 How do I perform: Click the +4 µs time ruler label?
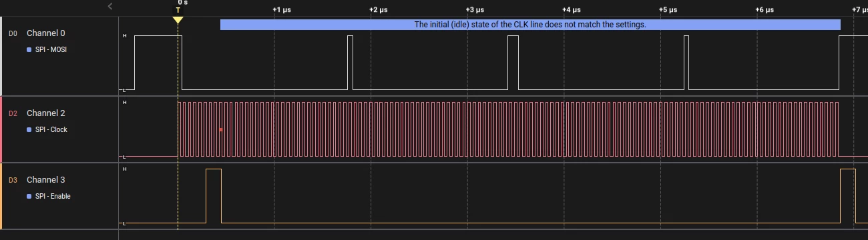tap(571, 10)
